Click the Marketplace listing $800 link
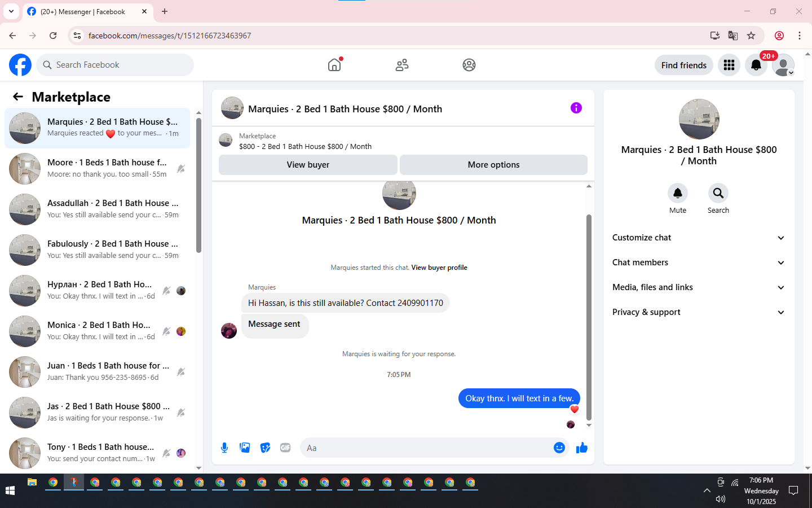Image resolution: width=812 pixels, height=508 pixels. [x=305, y=146]
